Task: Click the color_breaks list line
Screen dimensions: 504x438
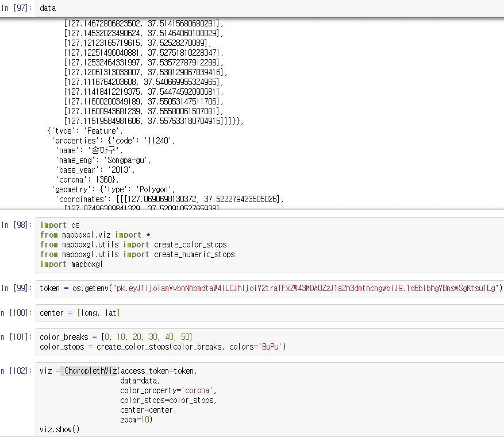Action: (116, 337)
